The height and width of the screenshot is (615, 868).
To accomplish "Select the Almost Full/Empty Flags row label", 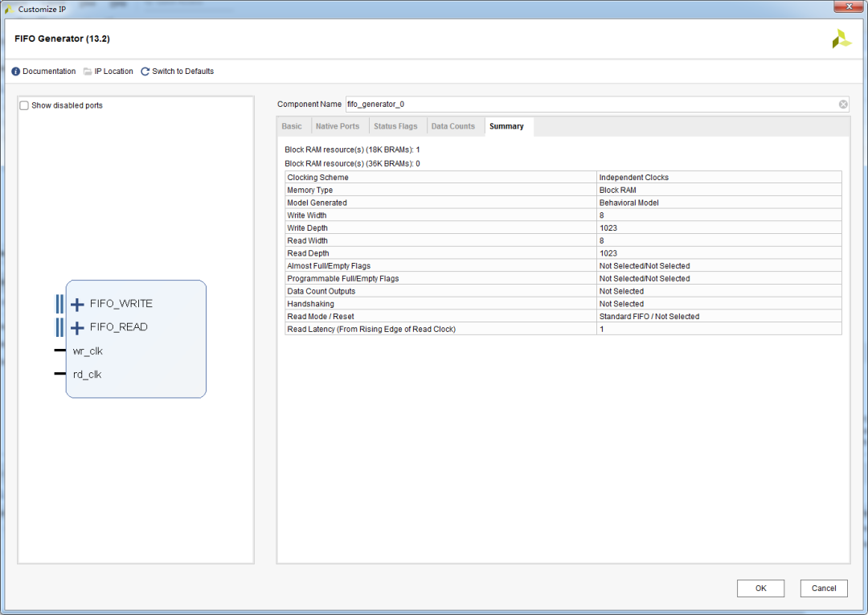I will [329, 266].
